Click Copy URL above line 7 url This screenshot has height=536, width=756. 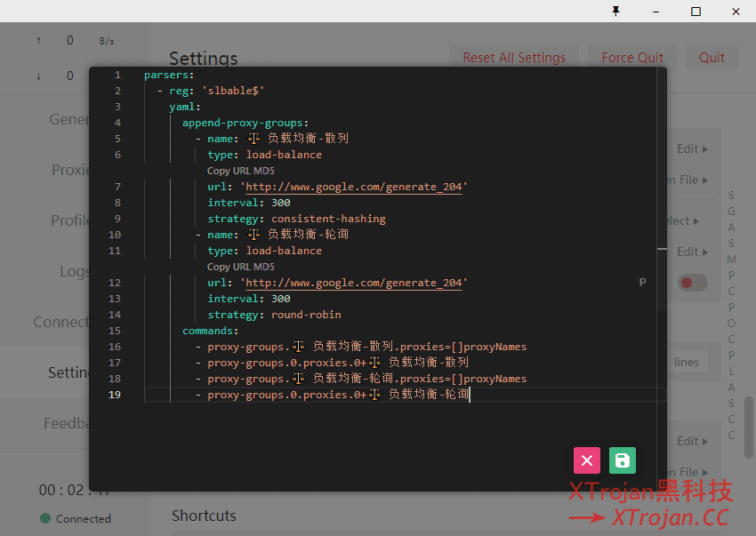tap(229, 171)
